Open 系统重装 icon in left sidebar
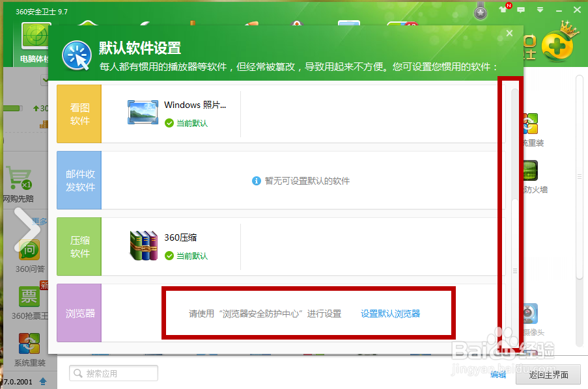This screenshot has height=389, width=588. 29,343
